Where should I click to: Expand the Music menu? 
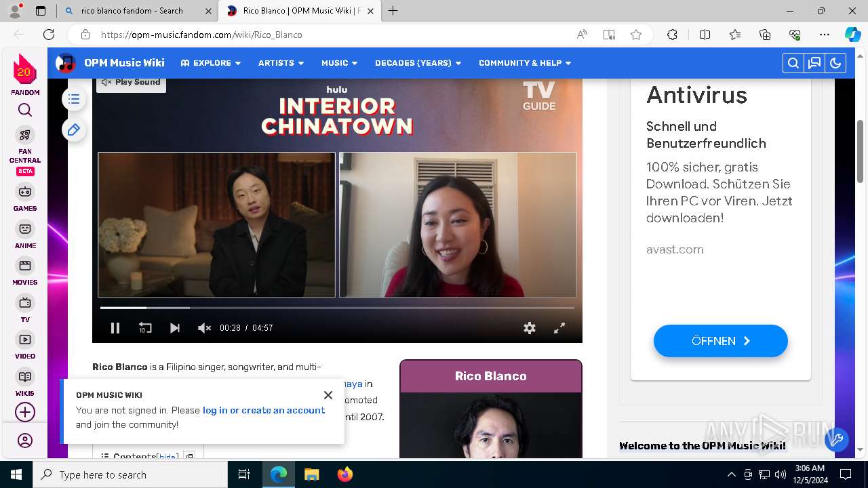[340, 63]
